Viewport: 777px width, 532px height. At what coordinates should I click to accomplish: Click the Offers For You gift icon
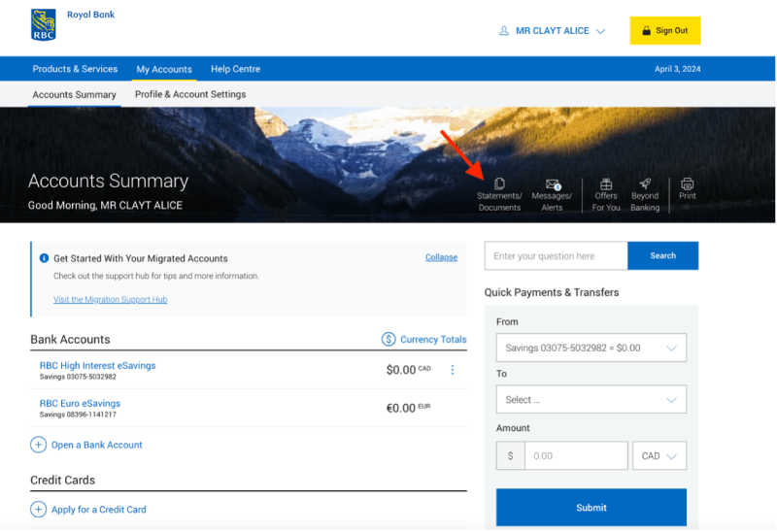(x=606, y=183)
